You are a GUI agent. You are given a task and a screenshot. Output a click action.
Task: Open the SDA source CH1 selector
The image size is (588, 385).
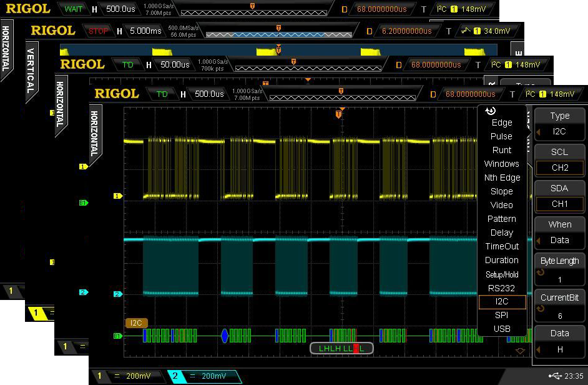click(x=559, y=196)
